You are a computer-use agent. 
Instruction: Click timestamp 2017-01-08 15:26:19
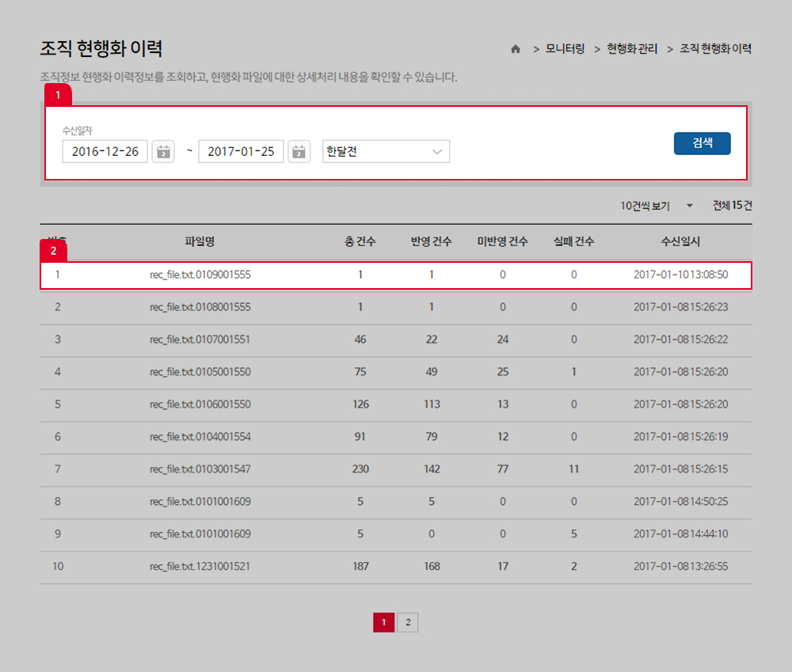pyautogui.click(x=681, y=437)
